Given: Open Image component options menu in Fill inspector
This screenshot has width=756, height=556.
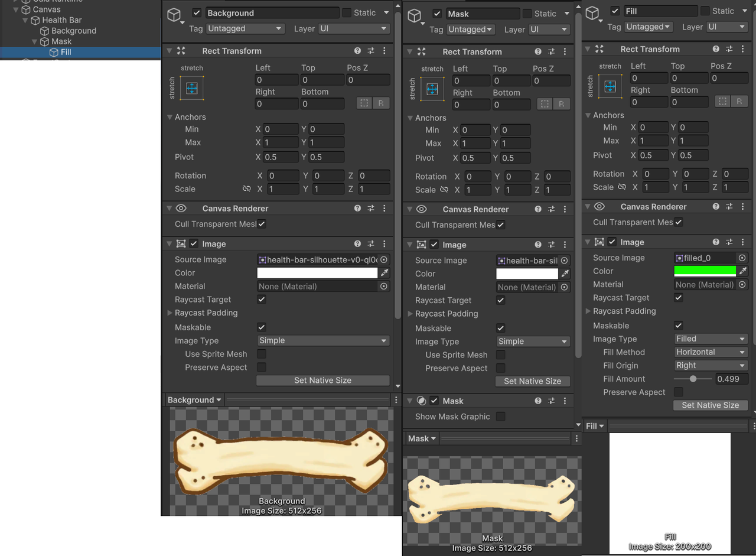Looking at the screenshot, I should (742, 242).
